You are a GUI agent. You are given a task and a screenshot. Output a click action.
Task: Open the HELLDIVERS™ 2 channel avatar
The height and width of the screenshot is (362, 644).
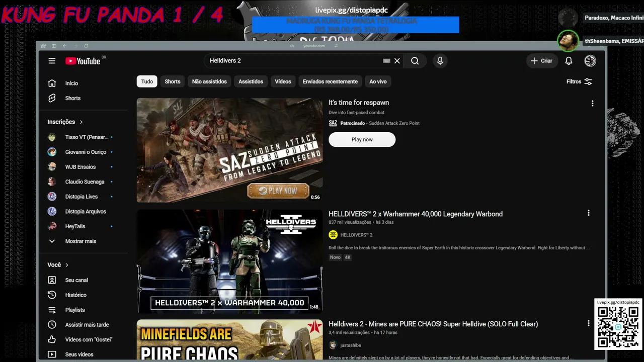(333, 235)
